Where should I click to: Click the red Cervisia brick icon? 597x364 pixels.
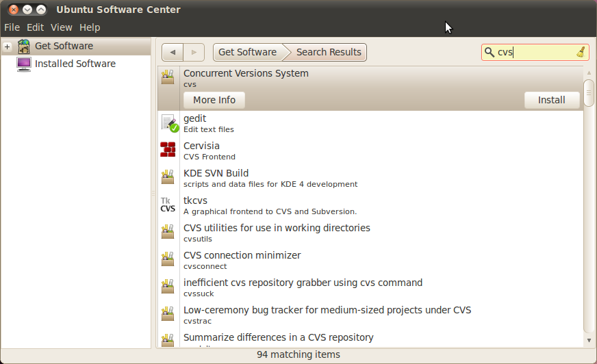pyautogui.click(x=168, y=150)
